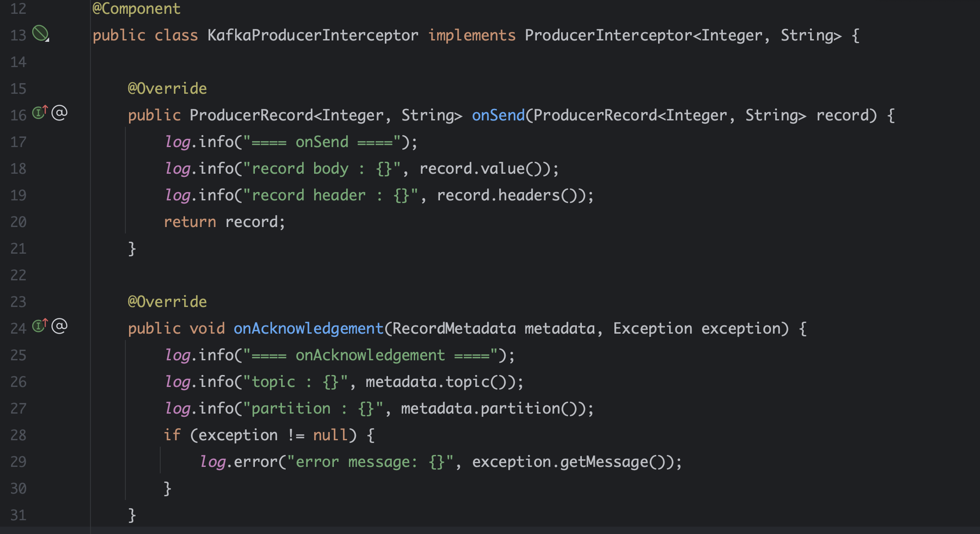Click the "return" keyword on line 20
The width and height of the screenshot is (980, 534).
pyautogui.click(x=190, y=222)
